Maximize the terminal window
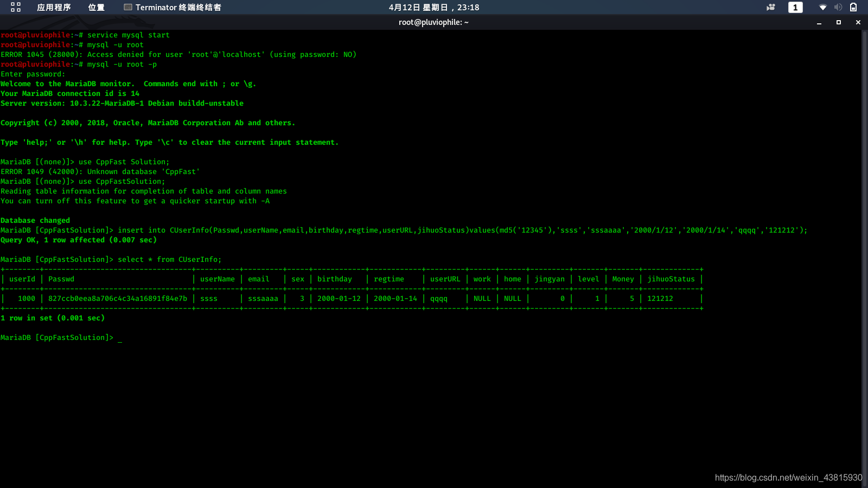The height and width of the screenshot is (488, 868). click(839, 22)
